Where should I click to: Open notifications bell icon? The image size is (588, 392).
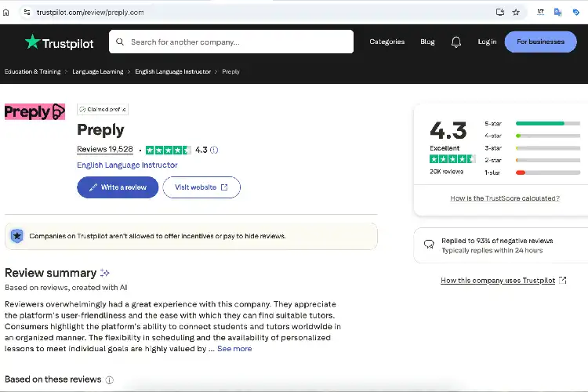(x=456, y=42)
